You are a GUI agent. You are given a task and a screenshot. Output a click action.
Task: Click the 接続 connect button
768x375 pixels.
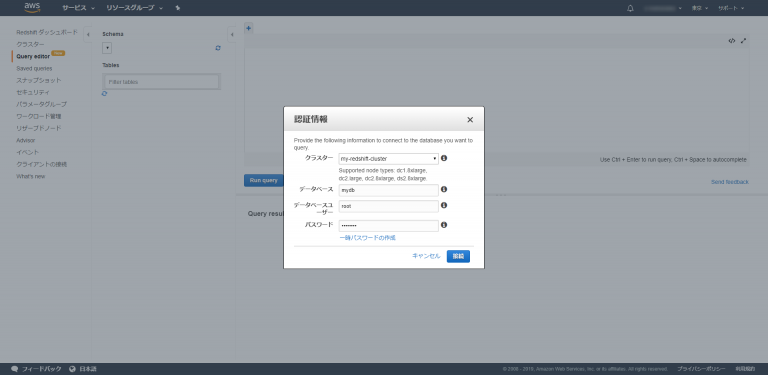click(x=458, y=256)
